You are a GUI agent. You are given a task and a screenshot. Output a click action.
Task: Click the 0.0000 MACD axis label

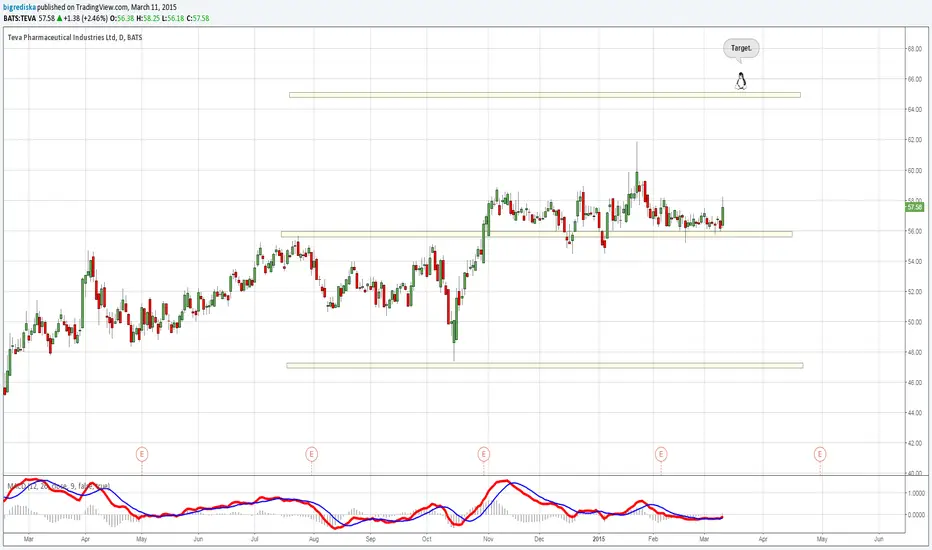pos(916,515)
